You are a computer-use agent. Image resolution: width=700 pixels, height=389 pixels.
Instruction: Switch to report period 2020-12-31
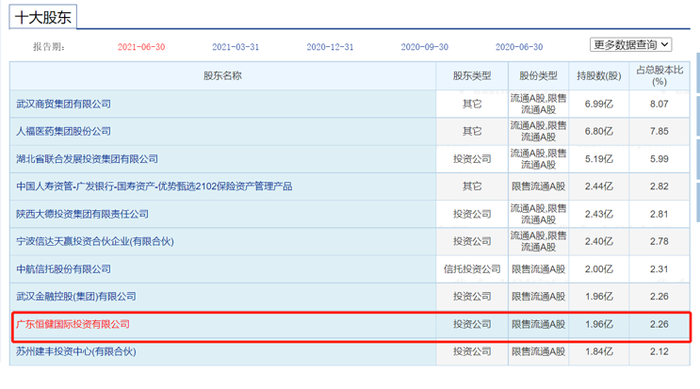(x=330, y=47)
